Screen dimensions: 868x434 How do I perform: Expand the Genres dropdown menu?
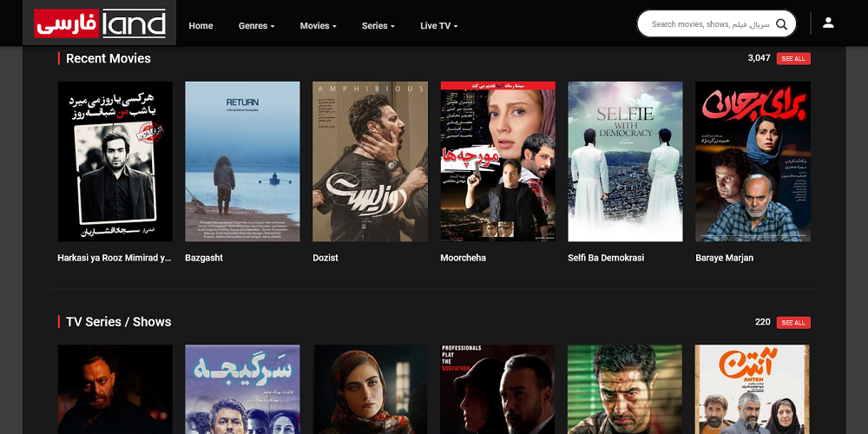click(x=256, y=25)
